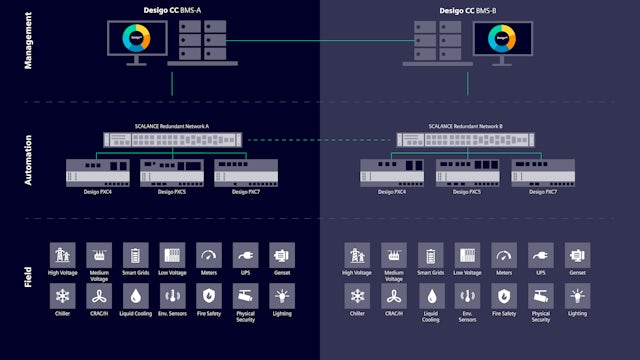Open the BMS-B Low Voltage icon
The width and height of the screenshot is (640, 360).
pos(467,255)
